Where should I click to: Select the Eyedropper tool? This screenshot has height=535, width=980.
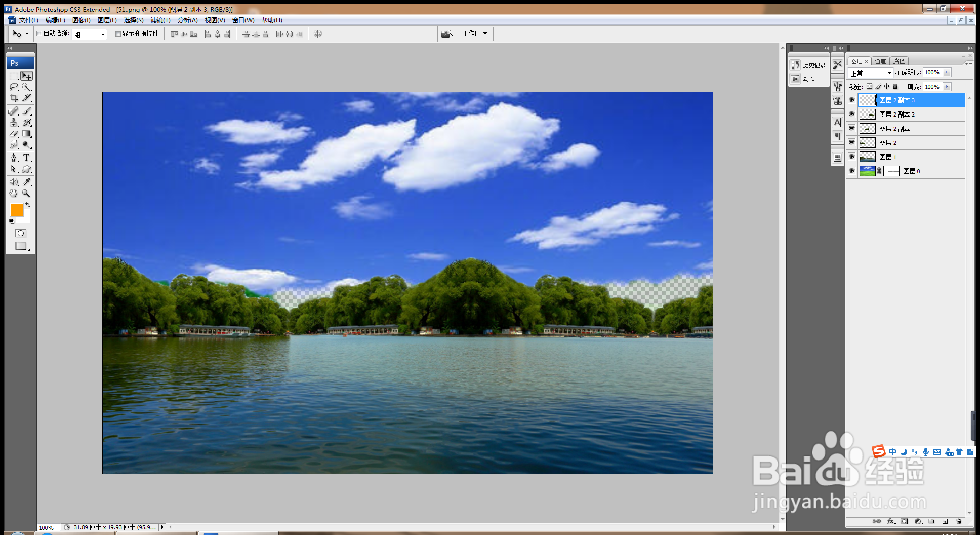coord(27,182)
